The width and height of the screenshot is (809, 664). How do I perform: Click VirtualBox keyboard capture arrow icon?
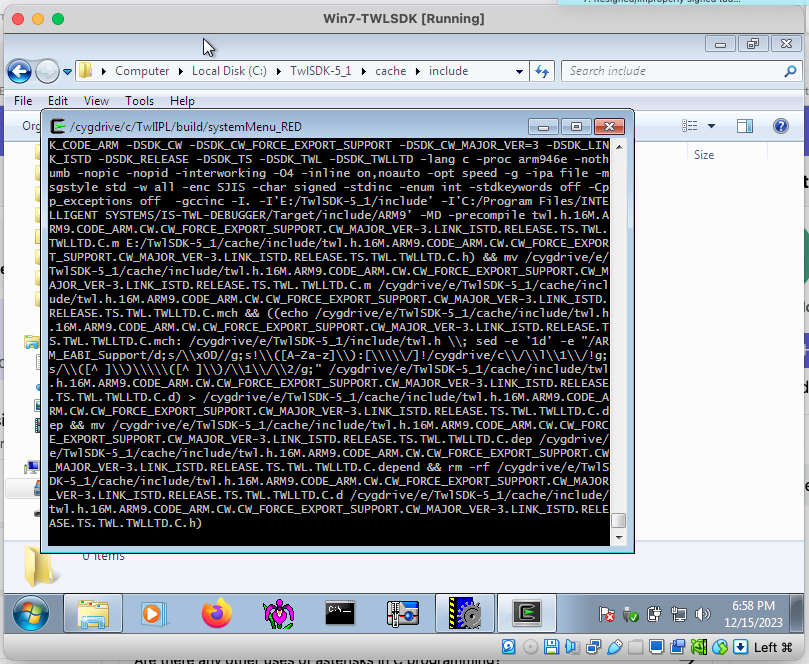pos(740,646)
